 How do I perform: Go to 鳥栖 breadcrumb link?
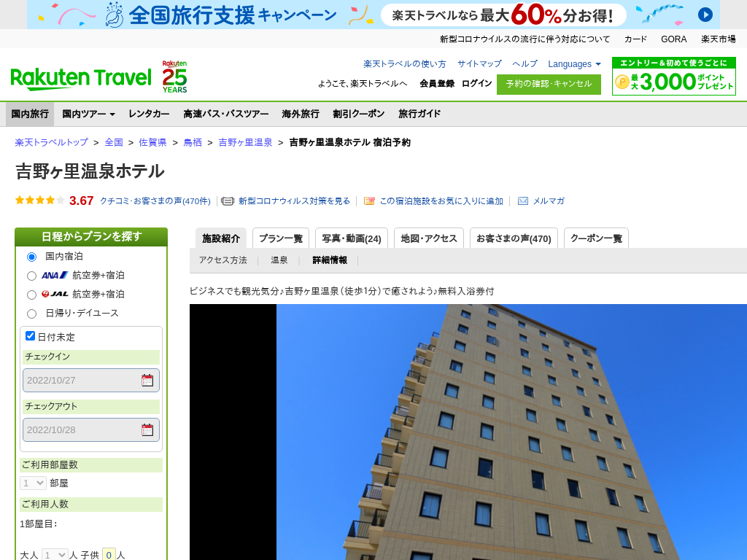[193, 142]
